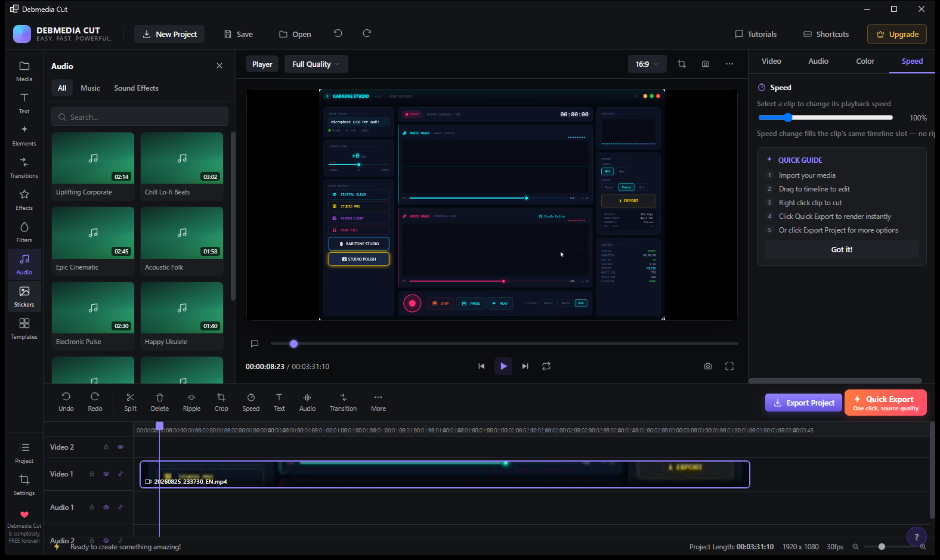
Task: Select the Chill Lo-fi Beats track thumbnail
Action: [182, 158]
